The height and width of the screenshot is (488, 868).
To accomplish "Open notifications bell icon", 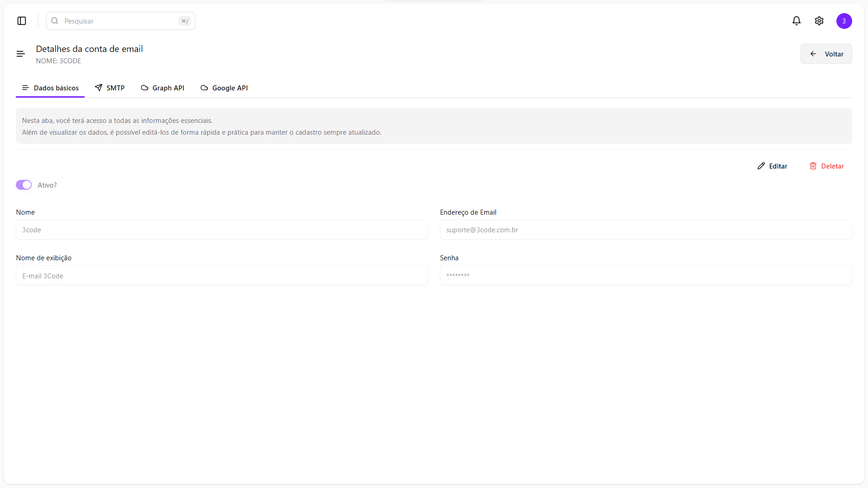I will point(797,21).
